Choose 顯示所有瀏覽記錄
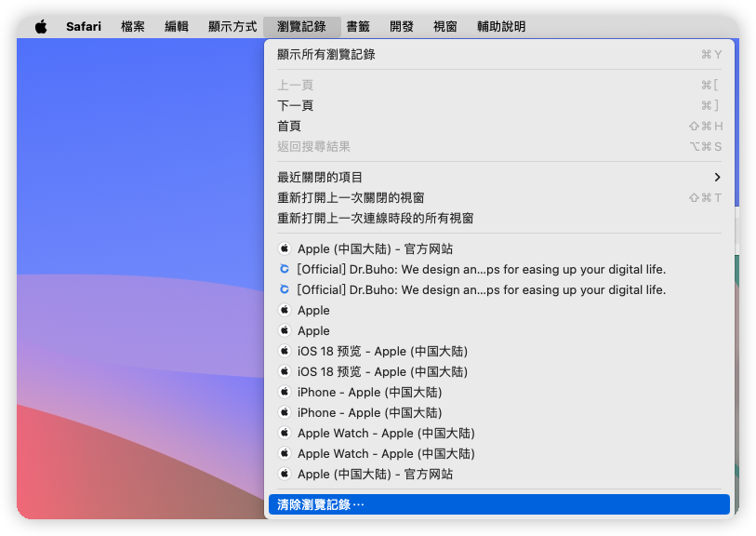This screenshot has width=756, height=536. click(x=499, y=55)
